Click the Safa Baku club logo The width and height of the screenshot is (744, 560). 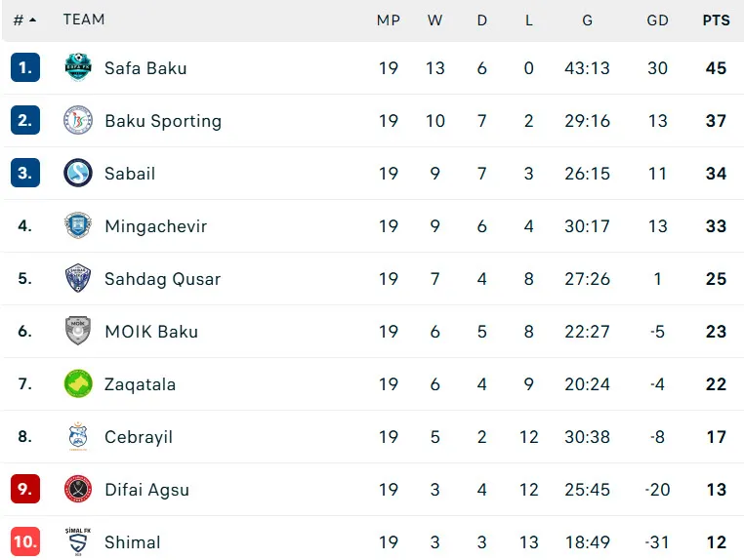(78, 67)
